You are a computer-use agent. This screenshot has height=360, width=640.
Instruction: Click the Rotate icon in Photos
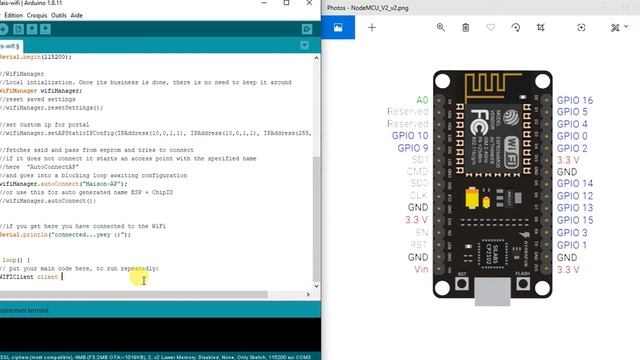point(516,27)
